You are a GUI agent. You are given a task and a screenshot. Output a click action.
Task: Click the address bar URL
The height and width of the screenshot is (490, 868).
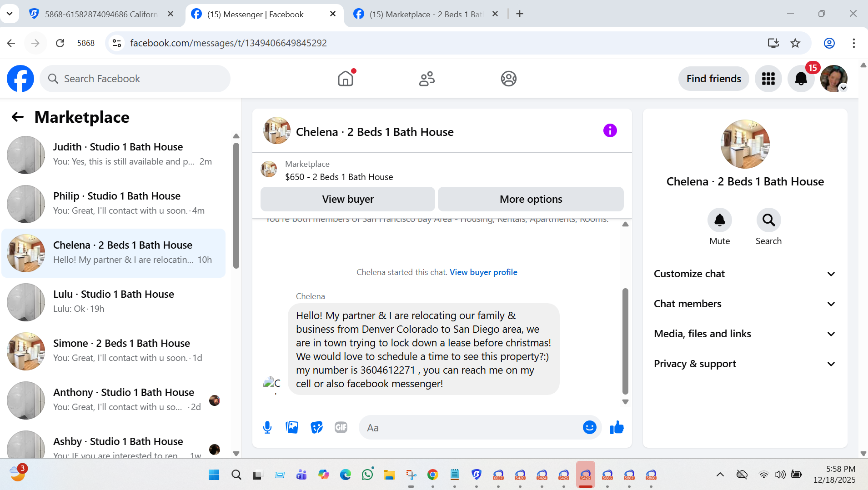[x=228, y=43]
